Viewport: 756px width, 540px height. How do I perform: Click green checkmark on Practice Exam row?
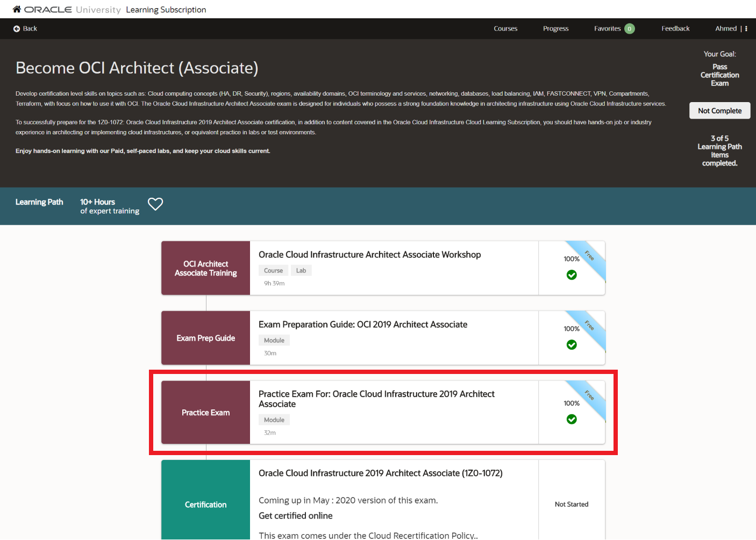[x=572, y=419]
